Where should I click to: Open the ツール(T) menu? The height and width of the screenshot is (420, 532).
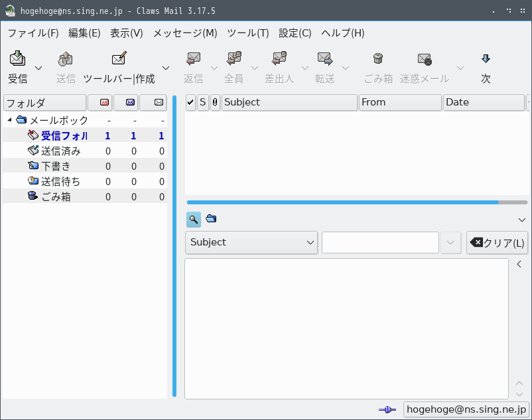tap(248, 33)
